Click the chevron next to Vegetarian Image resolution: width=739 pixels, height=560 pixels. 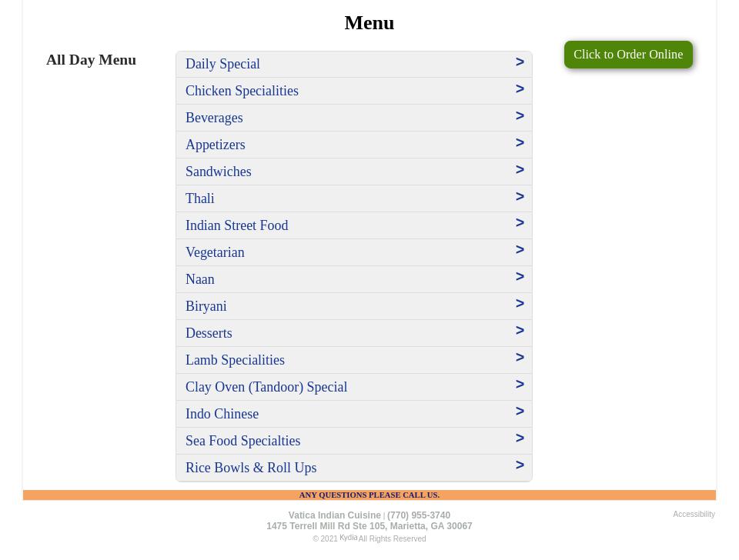(520, 250)
